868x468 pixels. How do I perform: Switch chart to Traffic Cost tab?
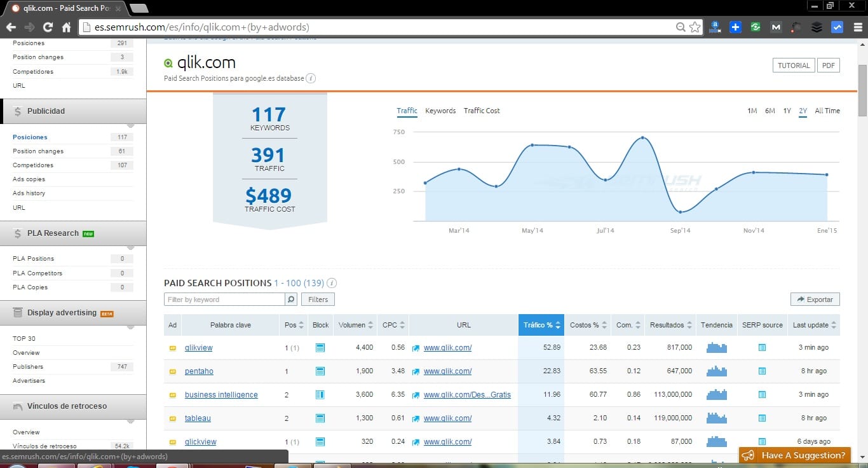coord(482,111)
